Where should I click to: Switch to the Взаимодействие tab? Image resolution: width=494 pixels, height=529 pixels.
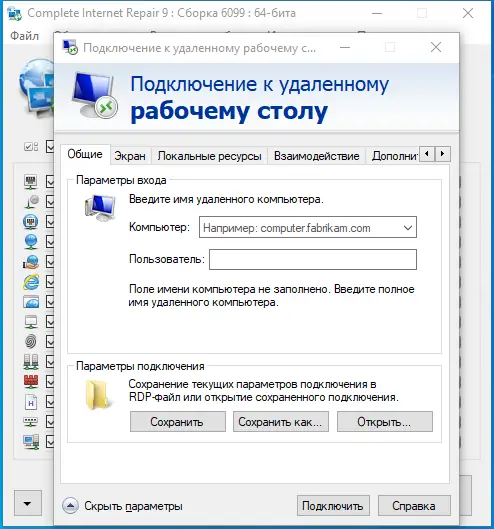pos(317,156)
